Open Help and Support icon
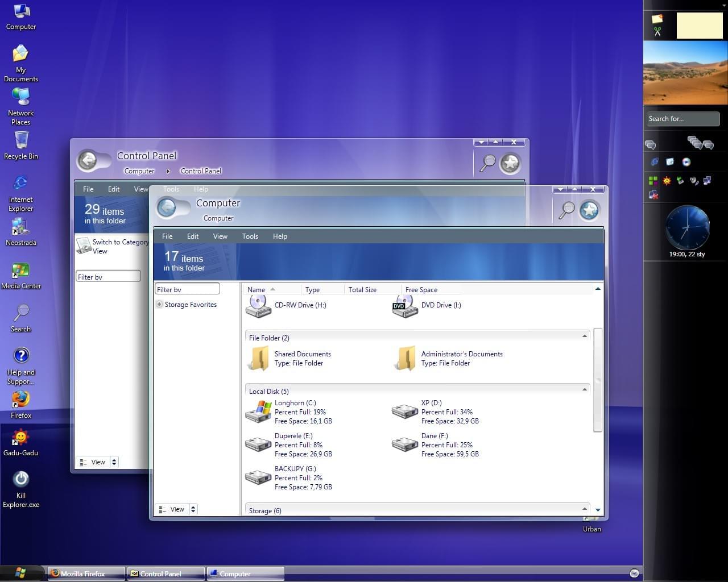Image resolution: width=728 pixels, height=582 pixels. pyautogui.click(x=21, y=366)
